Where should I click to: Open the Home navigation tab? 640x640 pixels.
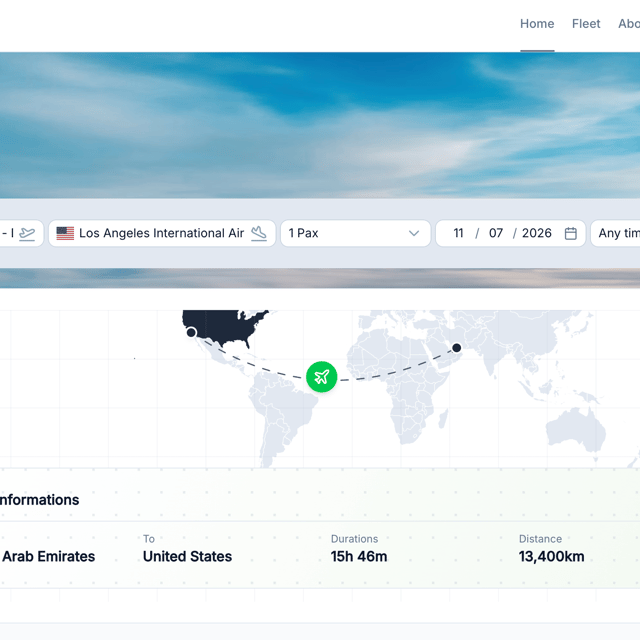(537, 24)
